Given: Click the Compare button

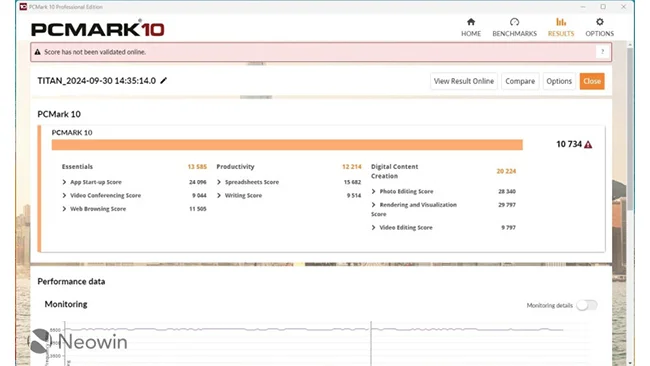Looking at the screenshot, I should point(520,81).
